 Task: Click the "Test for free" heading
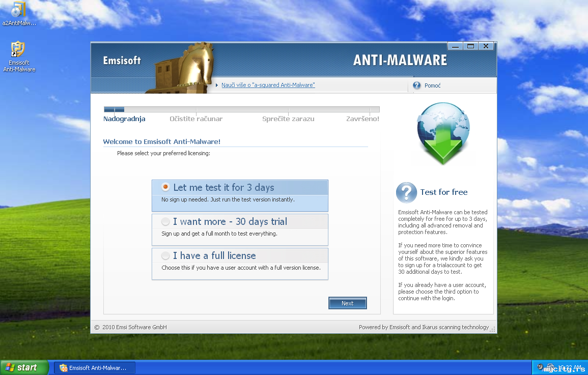pyautogui.click(x=444, y=192)
